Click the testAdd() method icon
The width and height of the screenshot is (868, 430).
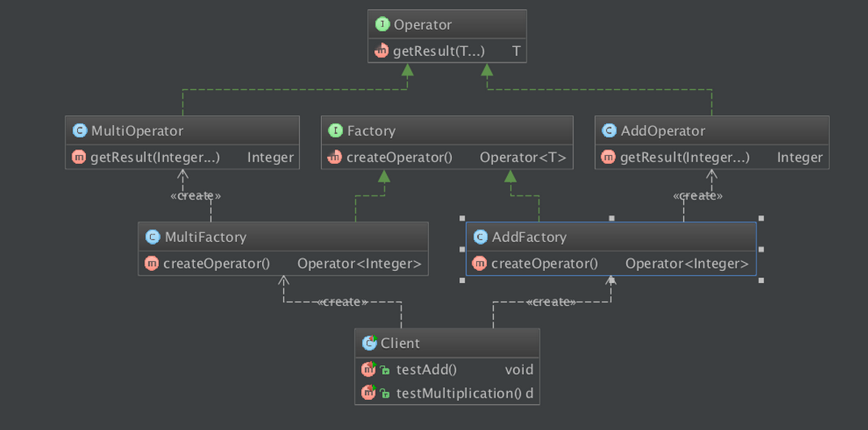click(x=368, y=369)
